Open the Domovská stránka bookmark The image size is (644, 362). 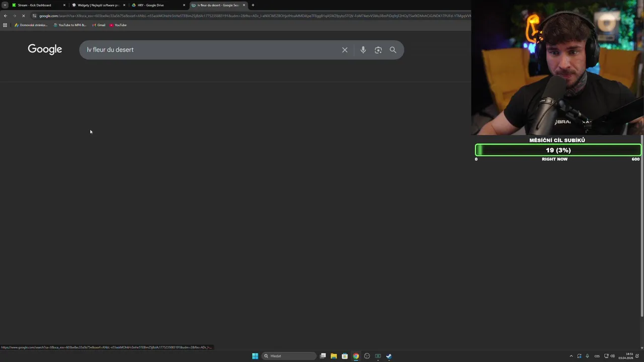tap(31, 25)
